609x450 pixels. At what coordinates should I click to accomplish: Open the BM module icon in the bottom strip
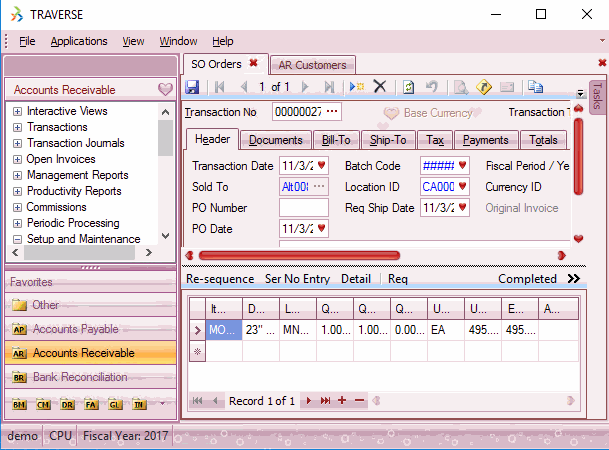[19, 405]
